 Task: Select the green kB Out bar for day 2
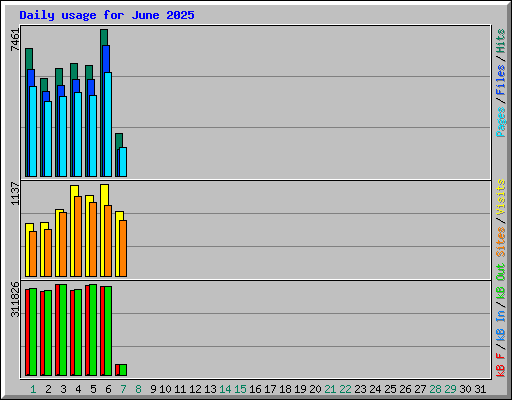[x=48, y=333]
